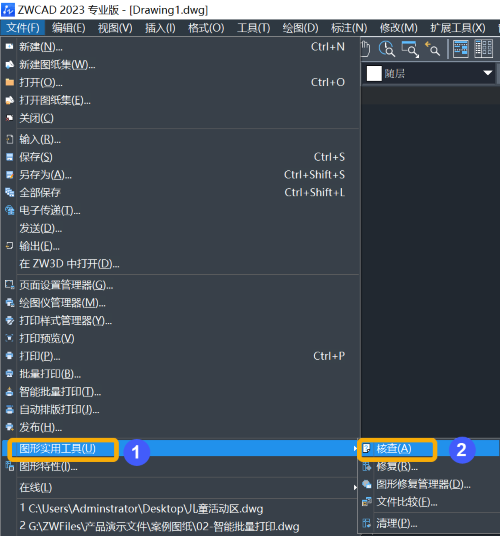Click the Pan hand tool icon
The image size is (500, 536).
(x=365, y=49)
